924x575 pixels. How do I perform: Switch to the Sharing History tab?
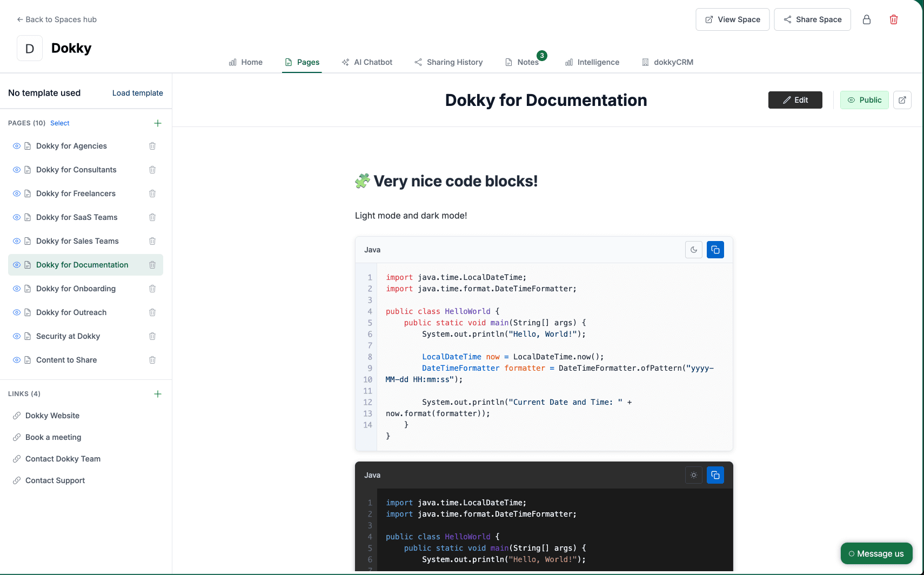pyautogui.click(x=448, y=62)
